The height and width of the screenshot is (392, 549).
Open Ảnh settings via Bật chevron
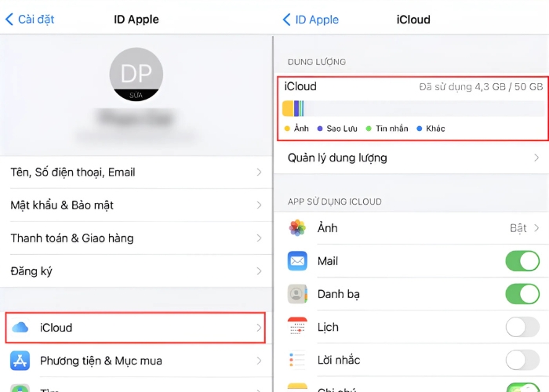tap(536, 228)
